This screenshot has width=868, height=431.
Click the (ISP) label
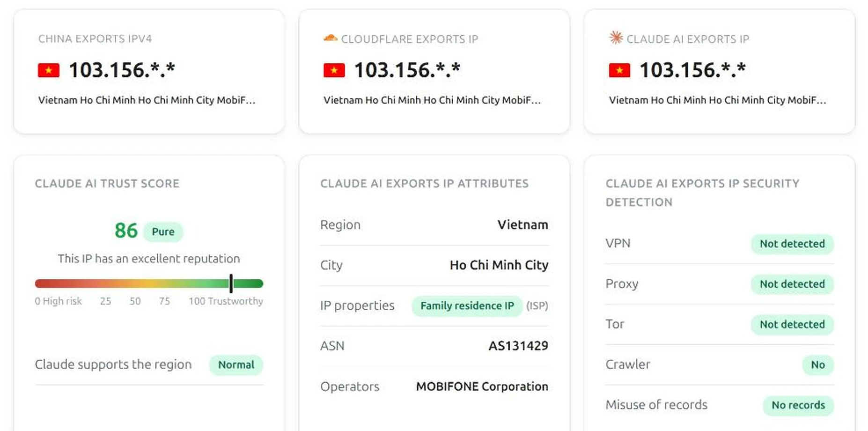pyautogui.click(x=537, y=306)
